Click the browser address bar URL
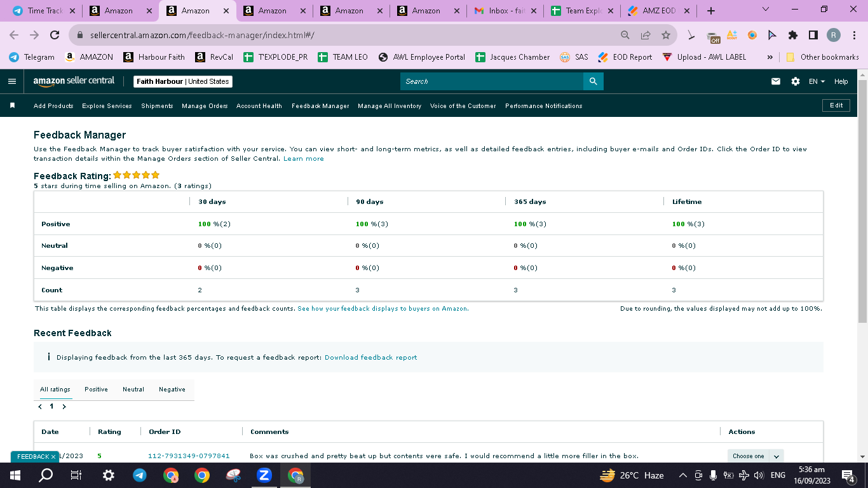Screen dimensions: 868x488 point(202,35)
